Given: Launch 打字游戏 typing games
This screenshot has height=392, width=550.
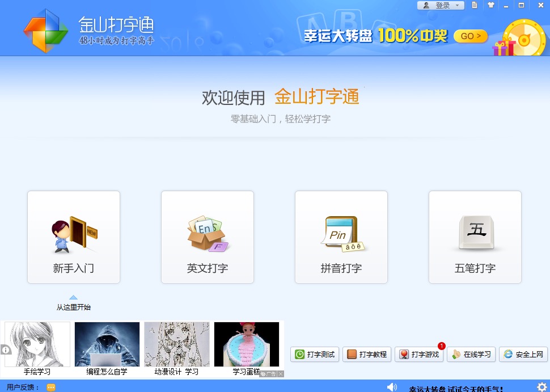Looking at the screenshot, I should pos(419,354).
